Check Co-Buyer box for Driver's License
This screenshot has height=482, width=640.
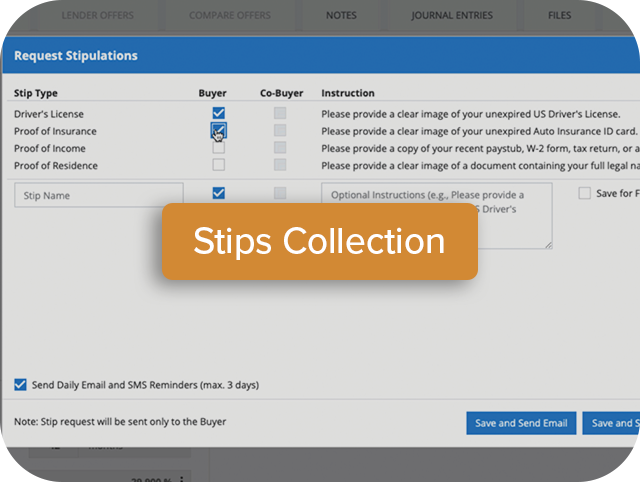pos(280,114)
